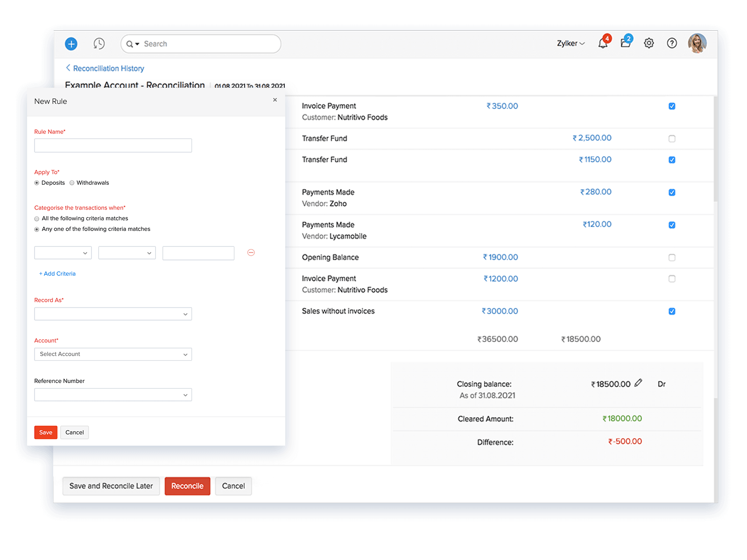Viewport: 747px width, 560px height.
Task: Open the recent activity clock icon
Action: point(99,44)
